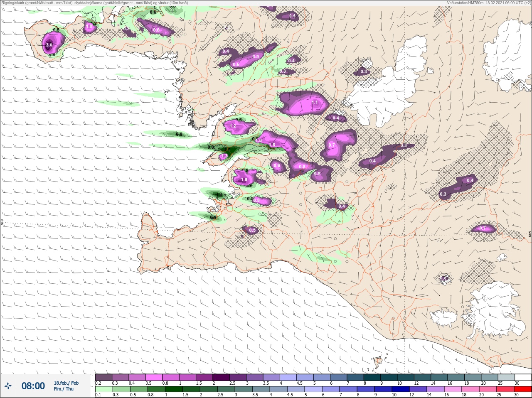The image size is (532, 398).
Task: Click the Veðurstofan/HM750m model run header text
Action: tap(489, 2)
